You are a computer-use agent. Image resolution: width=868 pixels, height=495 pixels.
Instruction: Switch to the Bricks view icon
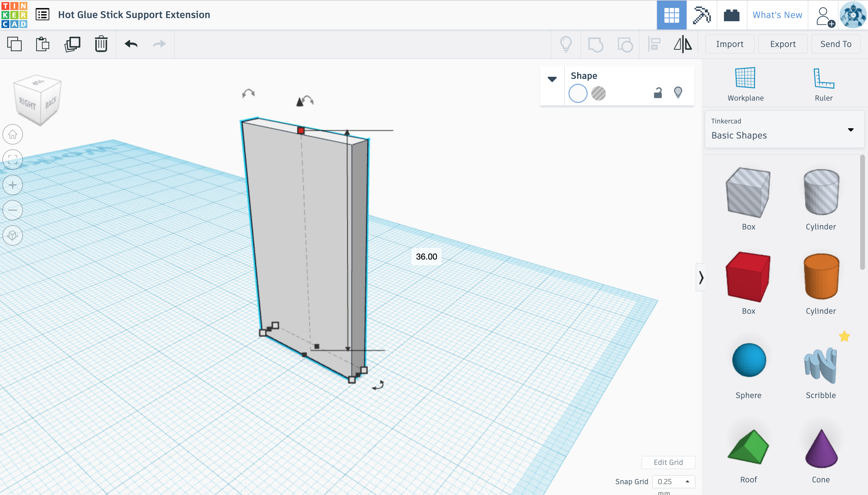[731, 15]
